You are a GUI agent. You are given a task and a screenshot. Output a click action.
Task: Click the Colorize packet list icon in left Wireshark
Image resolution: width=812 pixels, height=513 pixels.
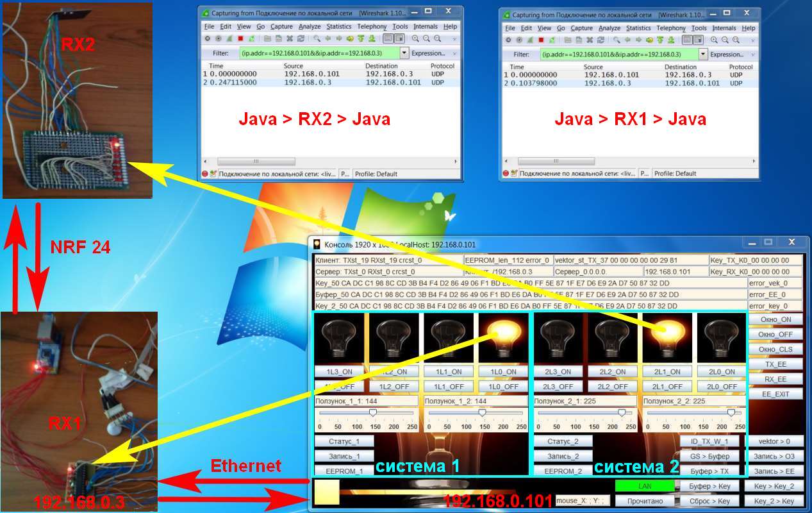388,39
